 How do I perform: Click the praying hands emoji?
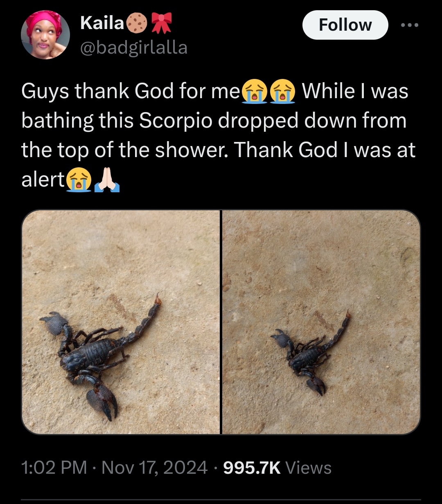coord(107,180)
